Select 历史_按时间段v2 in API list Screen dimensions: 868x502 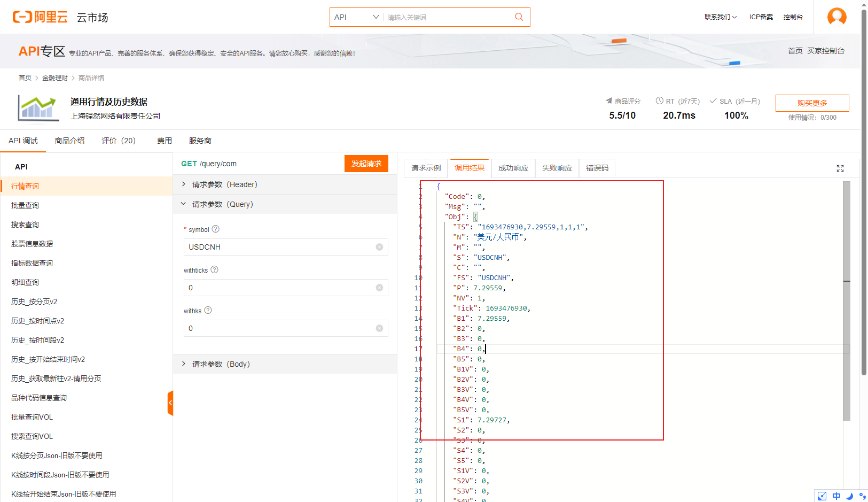tap(86, 340)
